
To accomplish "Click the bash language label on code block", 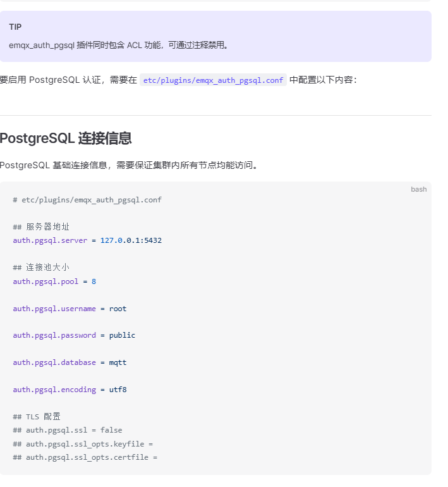I will tap(418, 189).
